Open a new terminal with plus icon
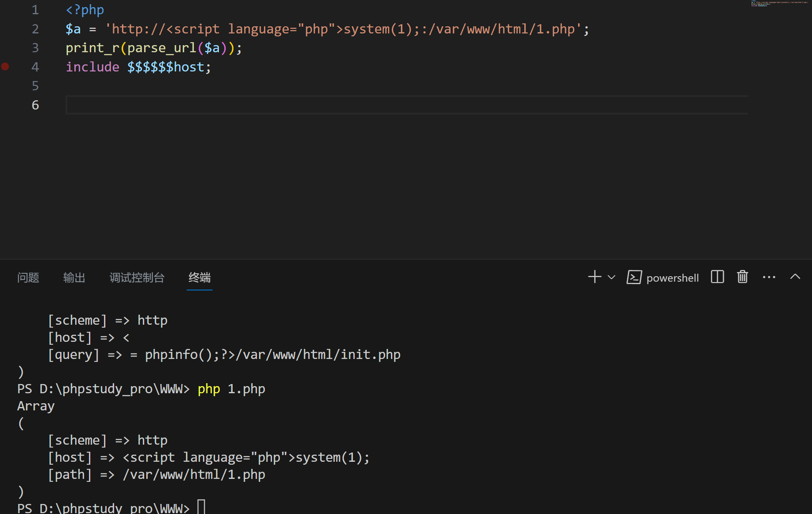This screenshot has width=812, height=514. [x=594, y=277]
